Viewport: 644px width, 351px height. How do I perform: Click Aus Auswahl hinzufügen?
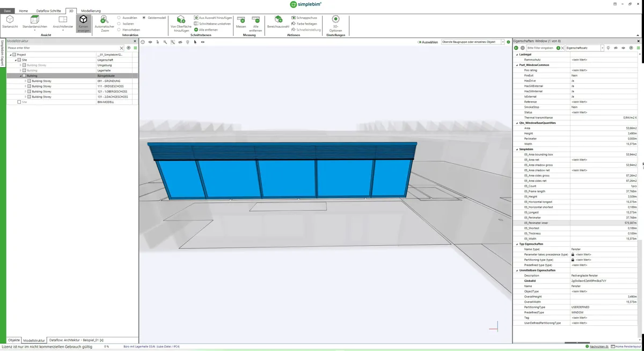[213, 18]
